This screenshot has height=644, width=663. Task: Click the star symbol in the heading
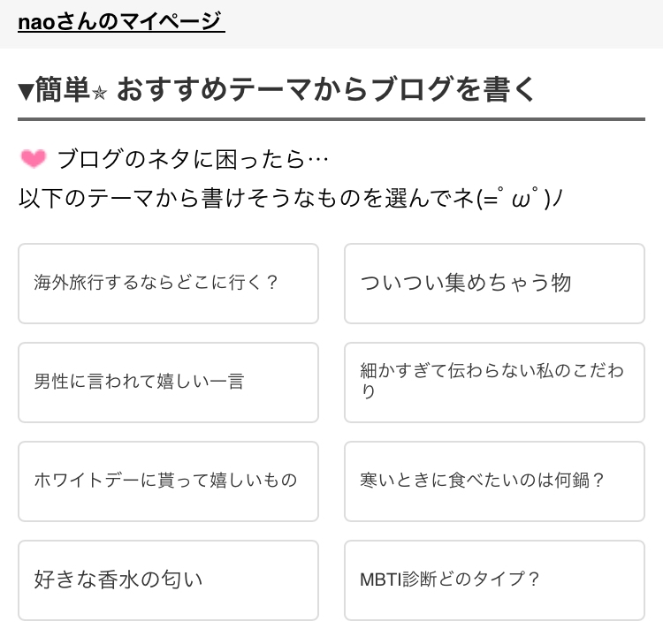pyautogui.click(x=99, y=92)
